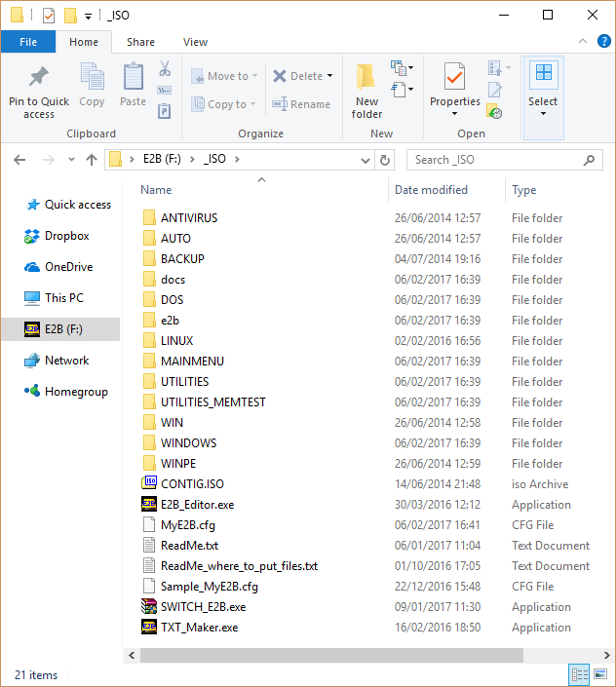Click the Copy path icon
The height and width of the screenshot is (687, 616).
tap(165, 91)
